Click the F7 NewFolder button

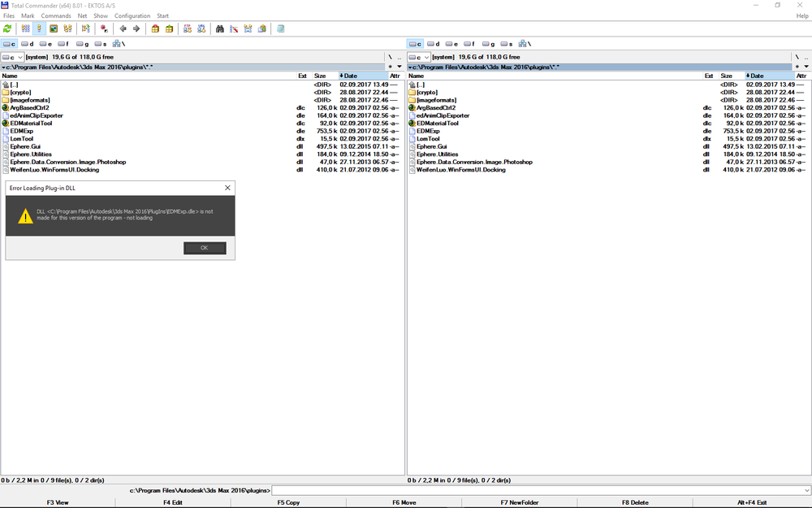coord(520,502)
